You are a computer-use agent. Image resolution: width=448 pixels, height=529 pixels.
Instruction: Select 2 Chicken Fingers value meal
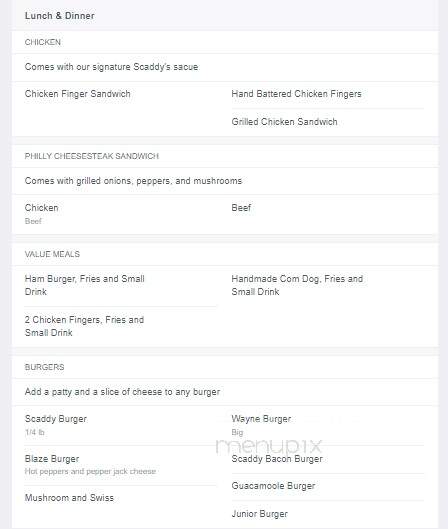84,326
